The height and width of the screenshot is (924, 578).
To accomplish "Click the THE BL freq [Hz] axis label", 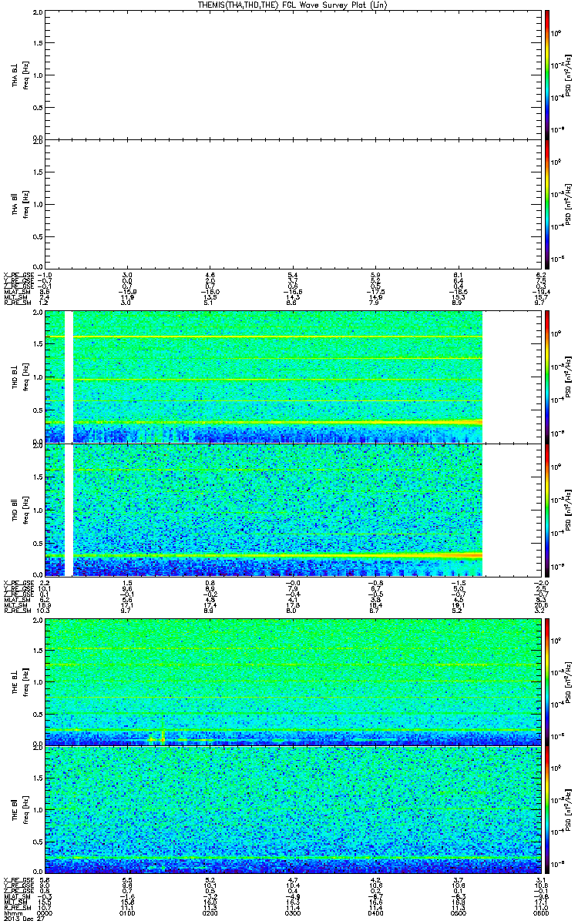I will pyautogui.click(x=25, y=681).
